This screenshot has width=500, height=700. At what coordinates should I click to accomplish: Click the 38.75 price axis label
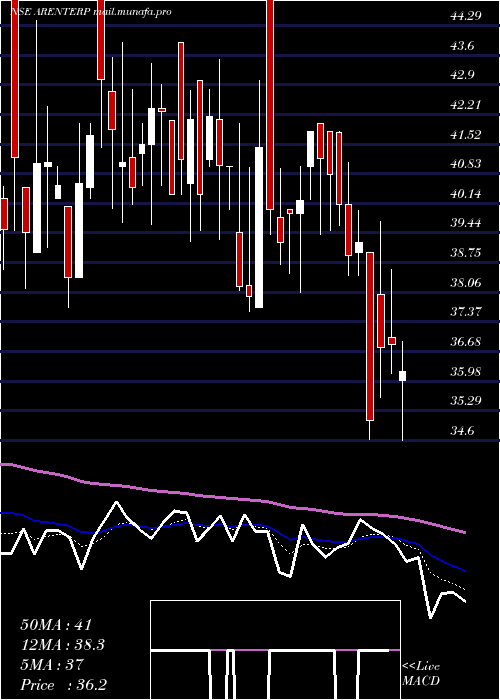[466, 253]
